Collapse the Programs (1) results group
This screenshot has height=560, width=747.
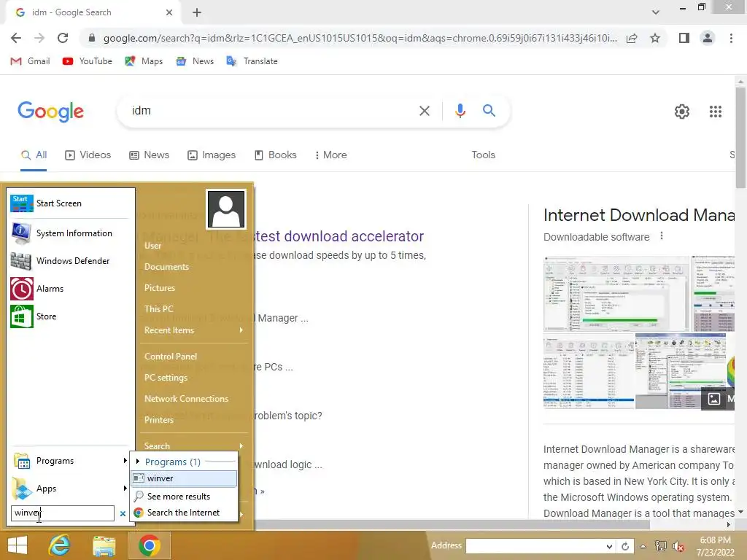[138, 462]
